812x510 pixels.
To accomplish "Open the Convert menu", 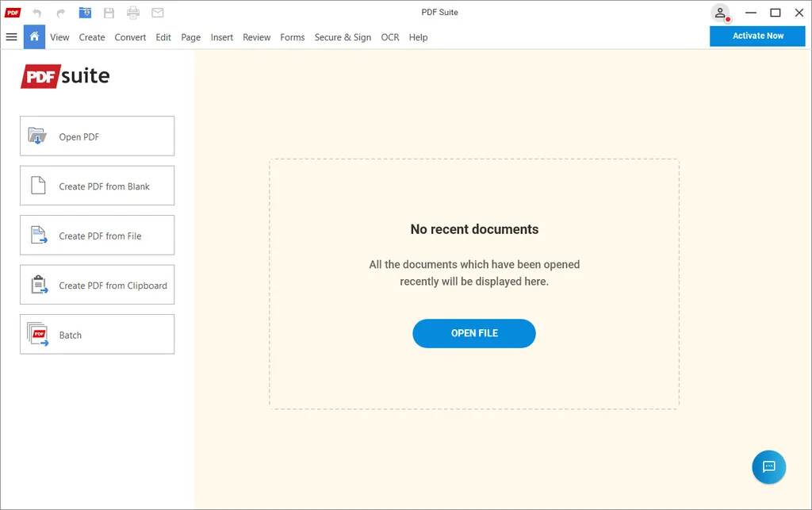I will click(130, 37).
